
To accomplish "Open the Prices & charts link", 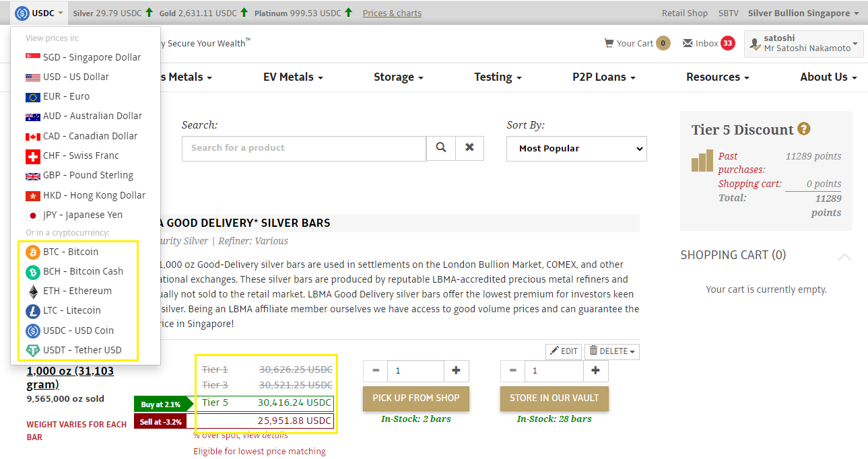I will click(x=392, y=13).
